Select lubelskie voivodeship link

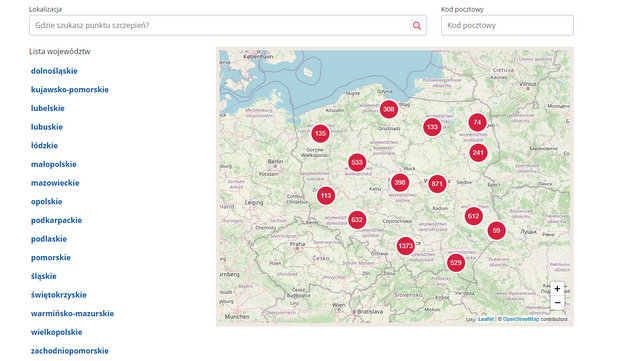click(x=48, y=108)
